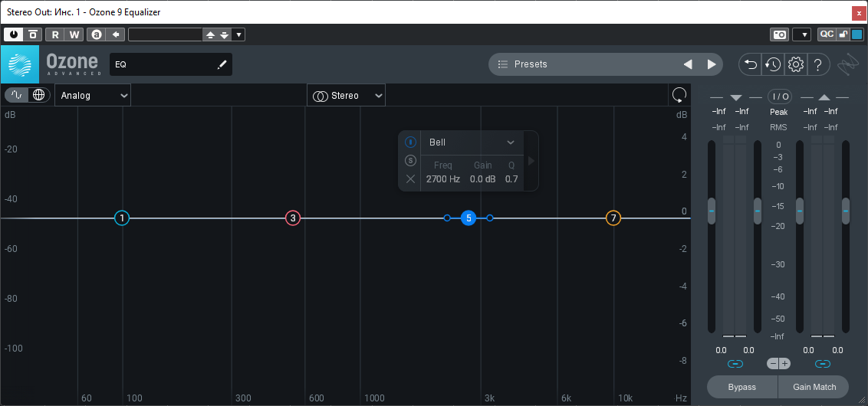Toggle the plugin power (activate) button
Image resolution: width=868 pixels, height=406 pixels.
coord(13,34)
